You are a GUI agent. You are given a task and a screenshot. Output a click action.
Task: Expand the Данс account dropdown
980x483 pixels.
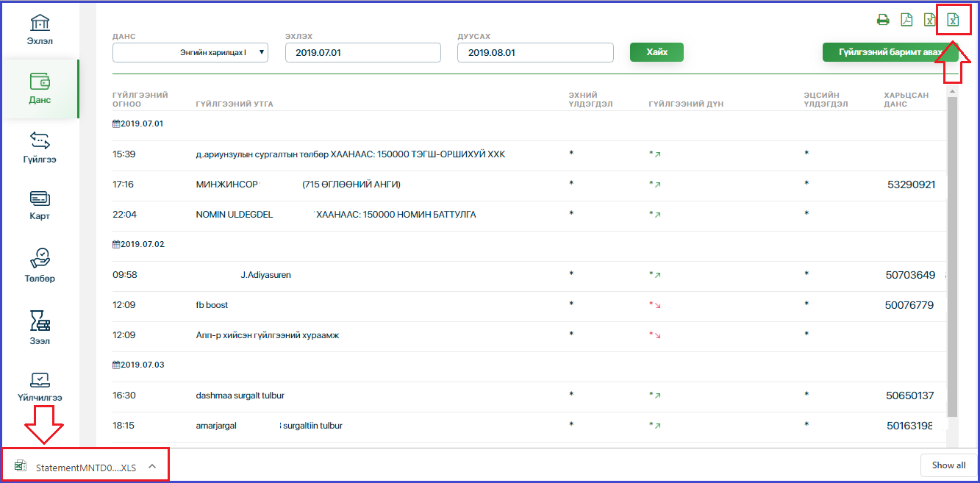coord(190,53)
